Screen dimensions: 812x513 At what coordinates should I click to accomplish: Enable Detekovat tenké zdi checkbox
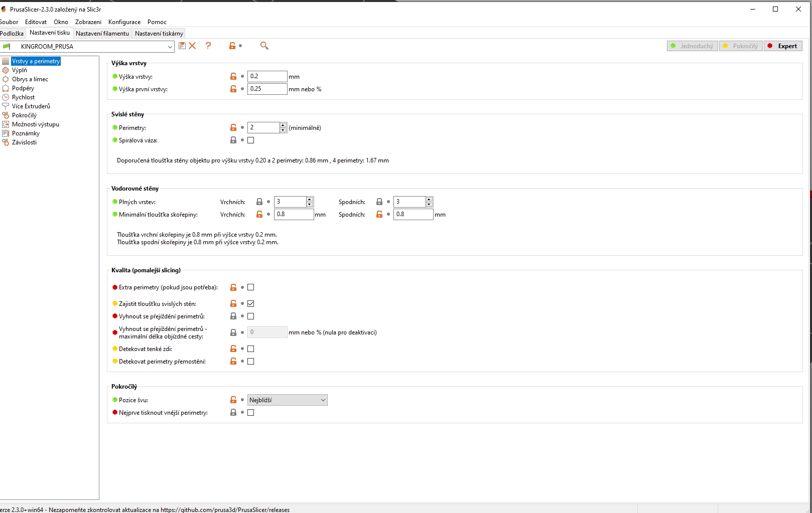click(251, 349)
